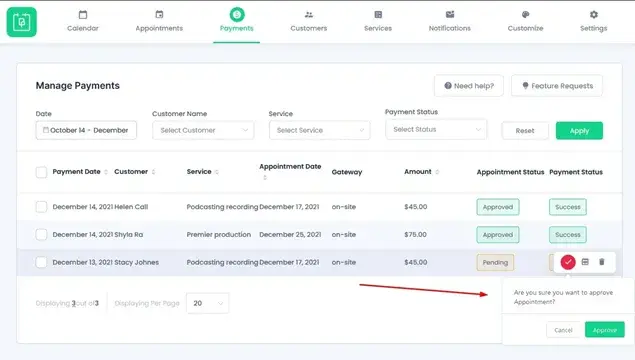Open the Select Status dropdown
The height and width of the screenshot is (360, 635).
(436, 130)
